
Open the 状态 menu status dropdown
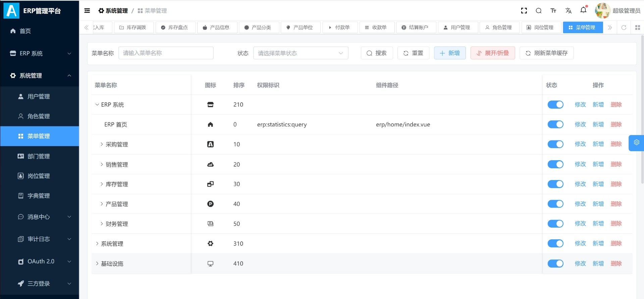pos(301,53)
